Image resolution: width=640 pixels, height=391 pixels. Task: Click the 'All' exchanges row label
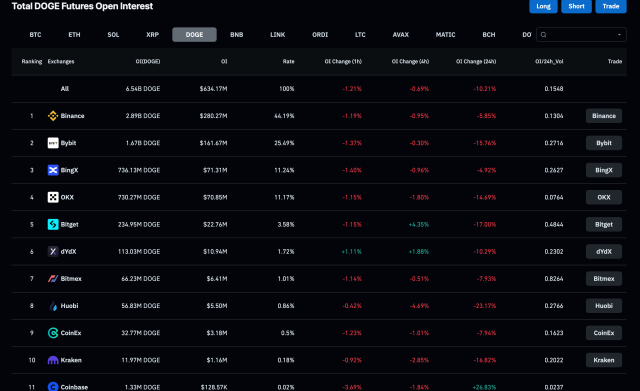pos(65,89)
